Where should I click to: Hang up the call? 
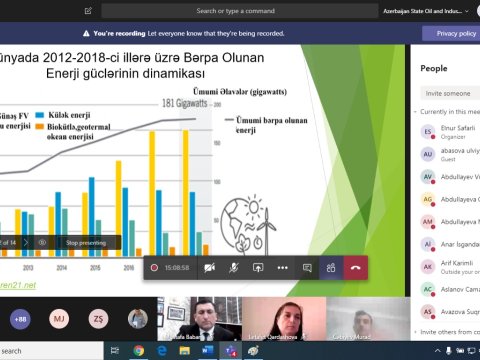tap(356, 268)
